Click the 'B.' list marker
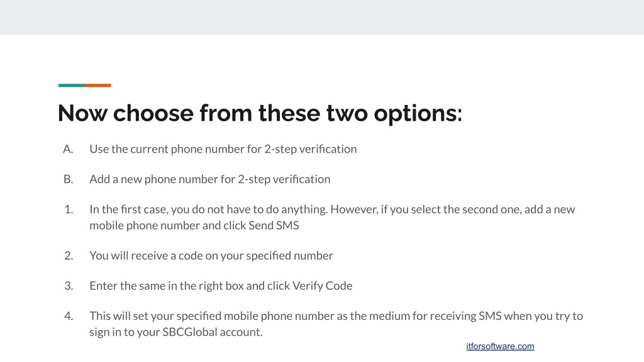Viewport: 644px width, 362px height. point(68,179)
